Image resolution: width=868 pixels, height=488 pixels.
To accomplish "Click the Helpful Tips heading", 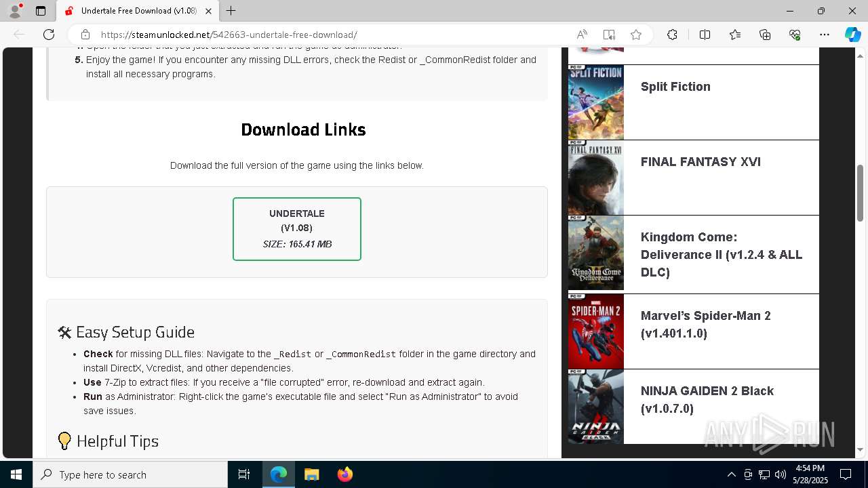I will click(x=108, y=441).
